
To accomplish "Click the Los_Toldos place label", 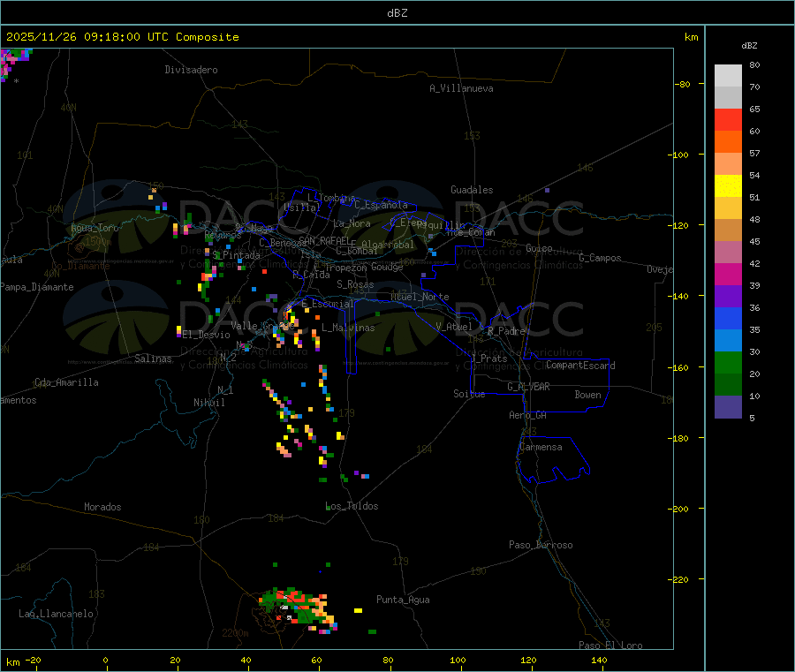I will 352,506.
